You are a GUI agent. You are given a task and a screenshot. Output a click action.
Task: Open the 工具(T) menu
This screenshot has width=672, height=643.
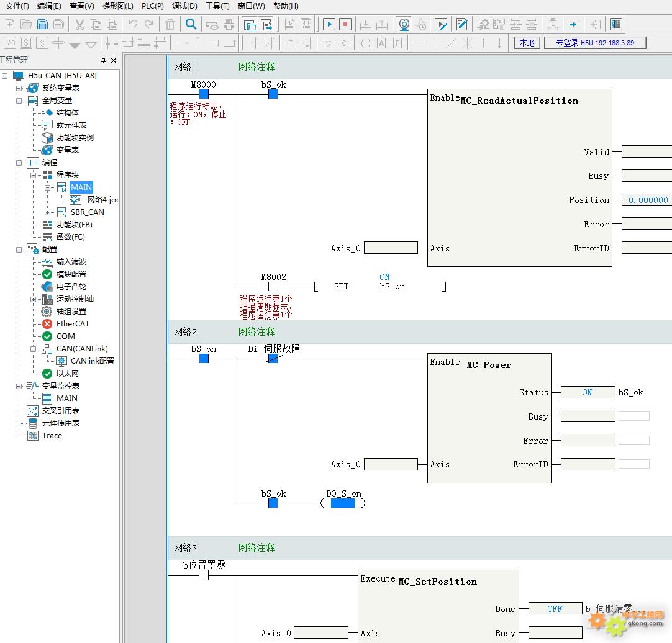pyautogui.click(x=217, y=6)
